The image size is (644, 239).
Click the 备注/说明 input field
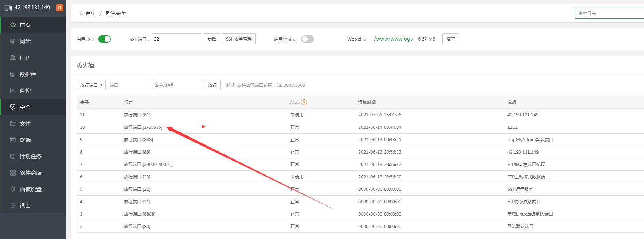pyautogui.click(x=177, y=85)
